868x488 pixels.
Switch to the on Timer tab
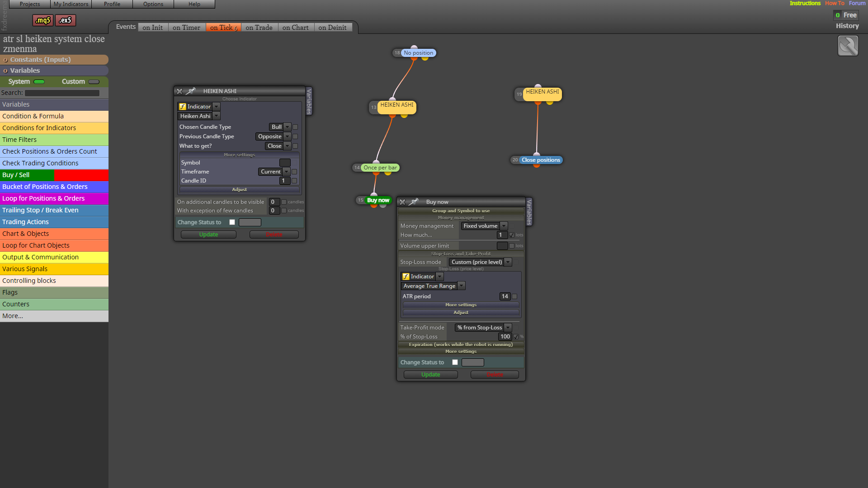(186, 28)
